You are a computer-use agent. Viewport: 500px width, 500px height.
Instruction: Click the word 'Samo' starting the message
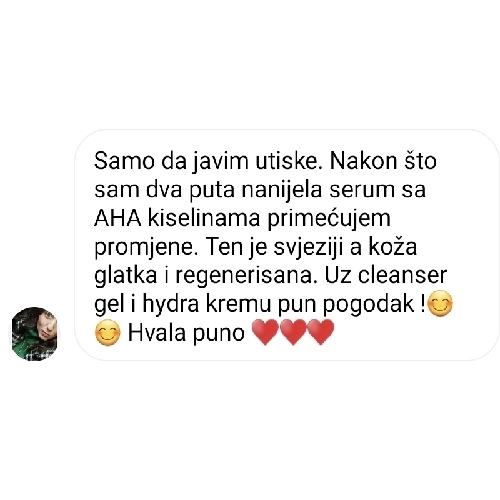point(124,161)
